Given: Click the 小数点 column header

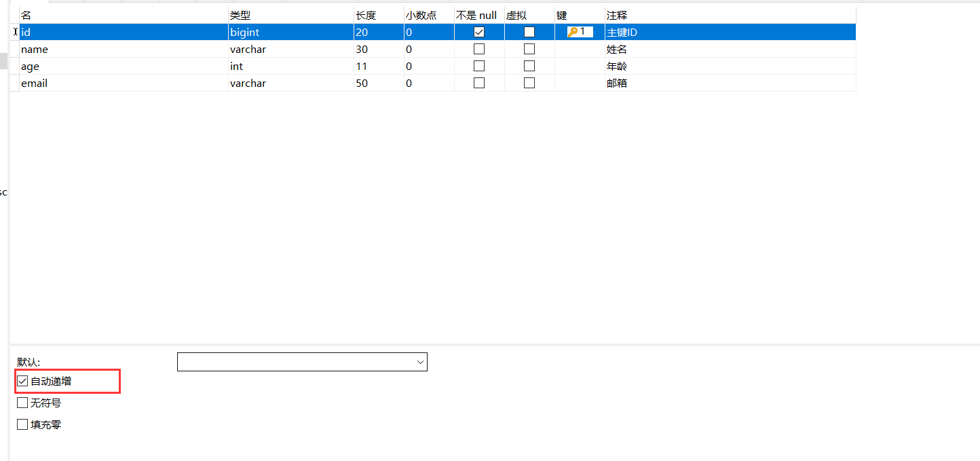Looking at the screenshot, I should (x=429, y=15).
